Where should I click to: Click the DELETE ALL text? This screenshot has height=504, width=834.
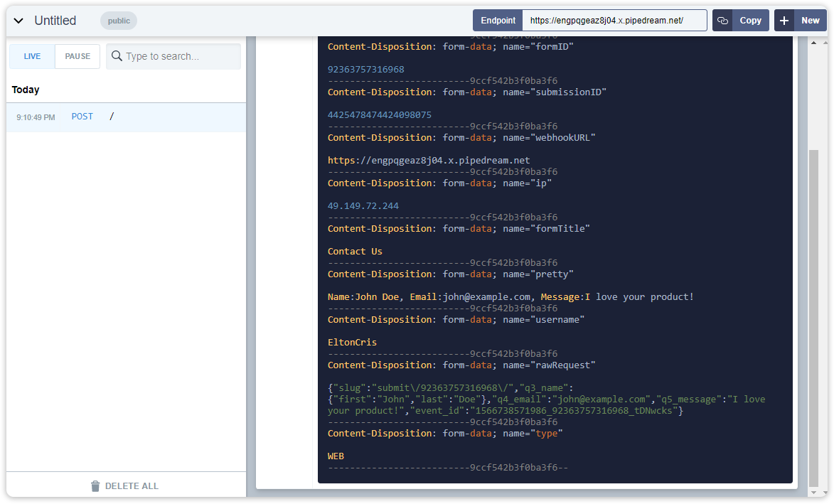[132, 486]
